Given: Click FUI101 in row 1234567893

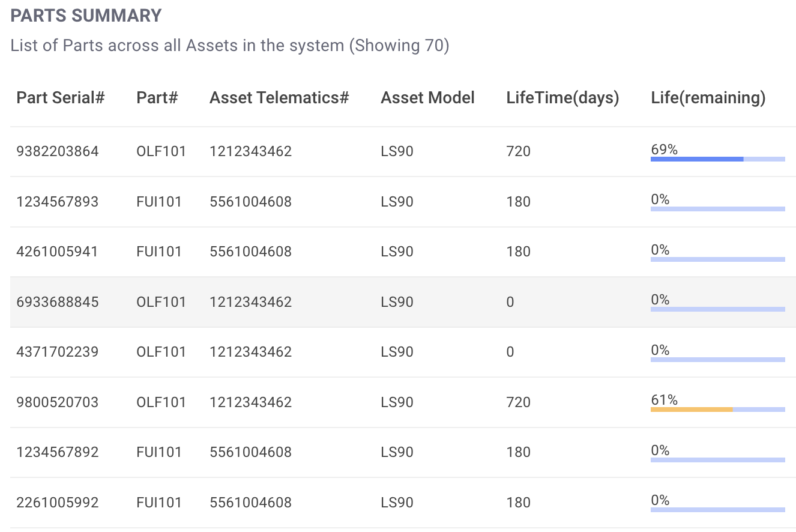Looking at the screenshot, I should pyautogui.click(x=159, y=202).
